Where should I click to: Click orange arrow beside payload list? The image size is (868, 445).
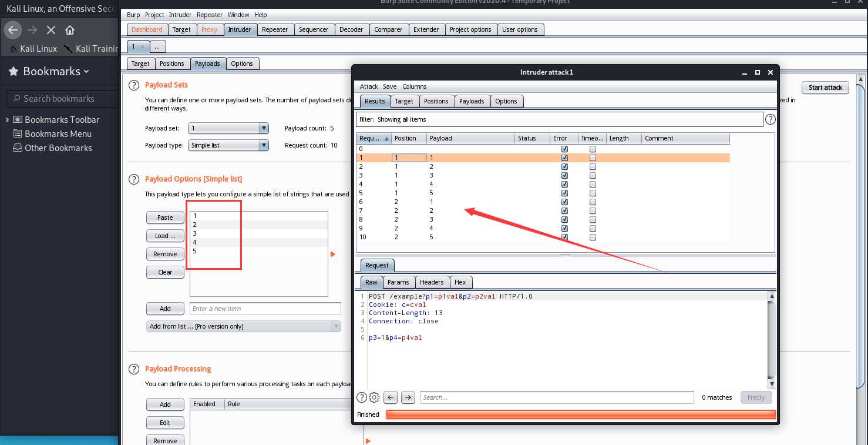pos(333,254)
